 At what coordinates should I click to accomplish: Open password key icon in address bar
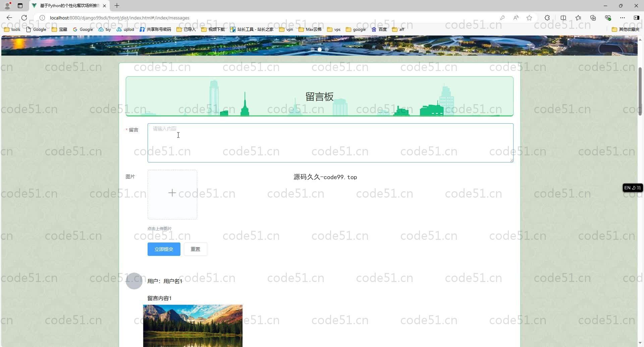coord(502,18)
